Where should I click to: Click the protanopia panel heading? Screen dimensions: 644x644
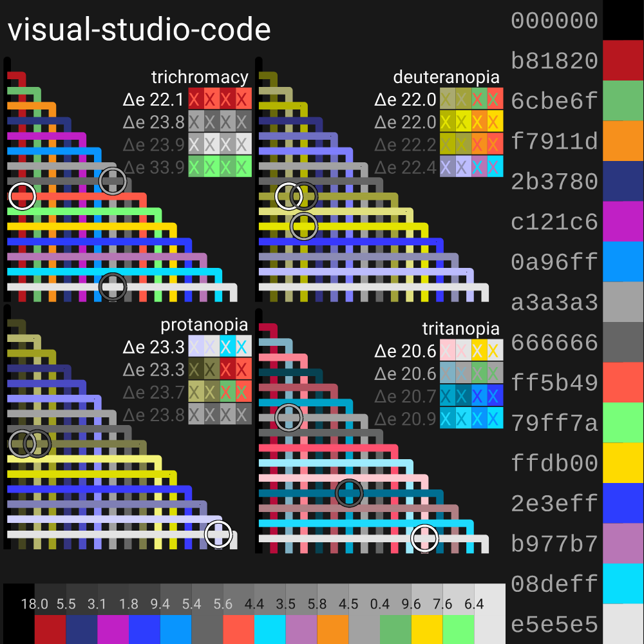pyautogui.click(x=204, y=325)
